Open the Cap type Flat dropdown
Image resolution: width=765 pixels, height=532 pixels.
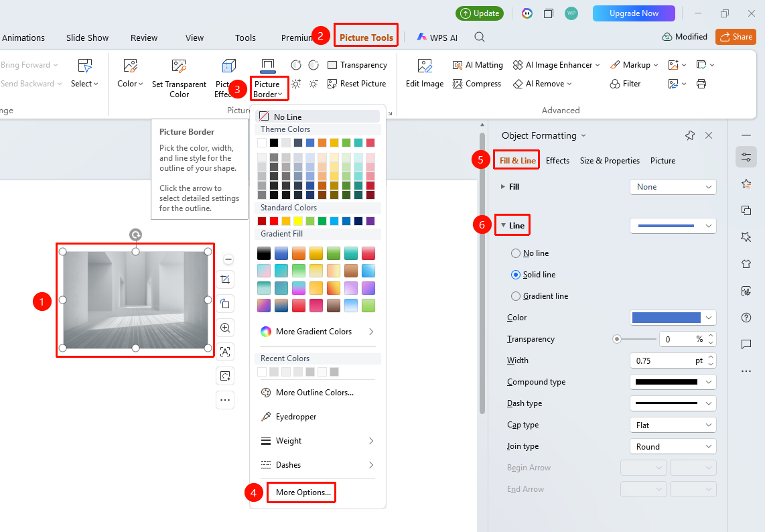click(673, 425)
